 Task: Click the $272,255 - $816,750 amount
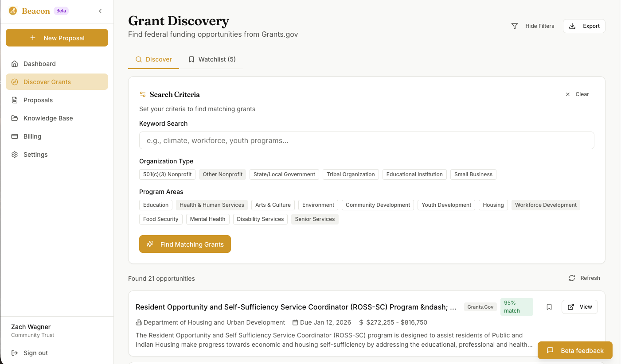397,322
